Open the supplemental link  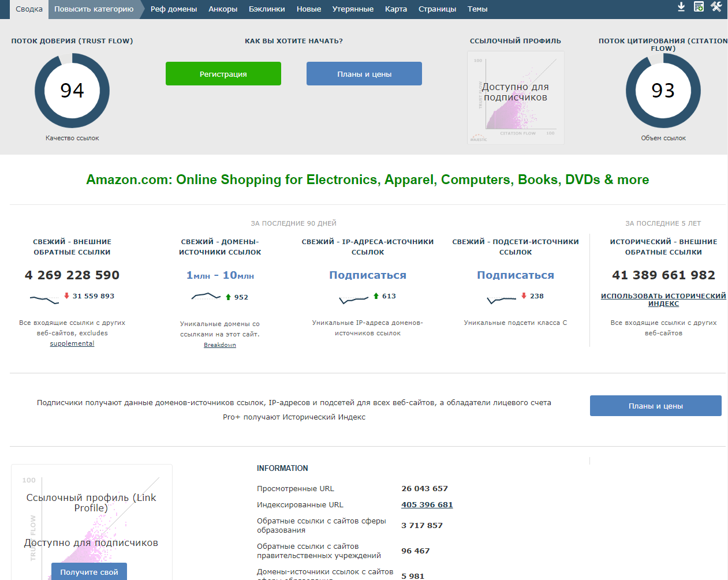coord(72,343)
